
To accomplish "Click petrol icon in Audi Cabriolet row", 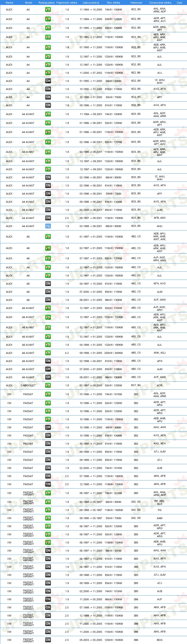I will [48, 385].
